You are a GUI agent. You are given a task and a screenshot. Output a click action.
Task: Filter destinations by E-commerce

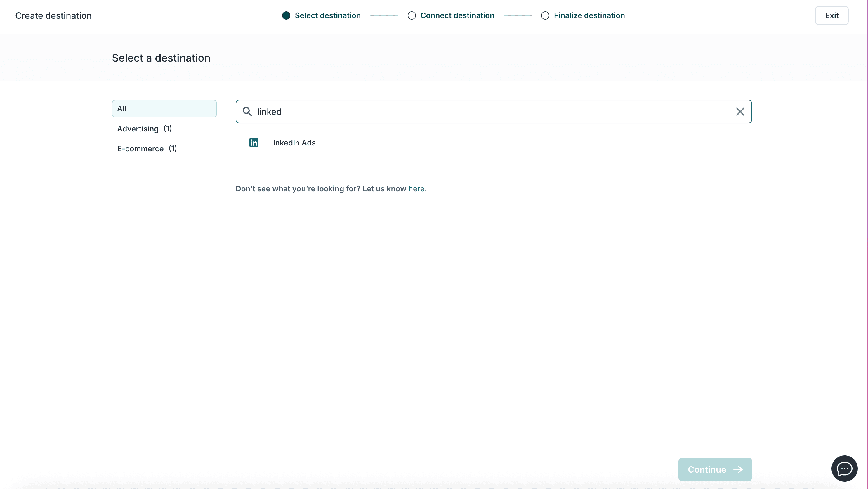click(x=147, y=148)
